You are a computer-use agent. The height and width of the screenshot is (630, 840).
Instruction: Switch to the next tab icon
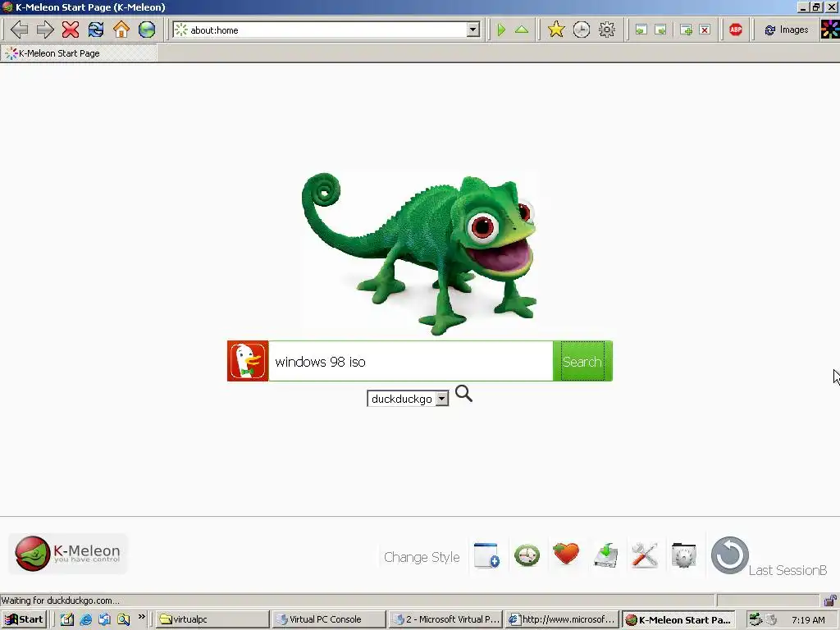[x=661, y=30]
